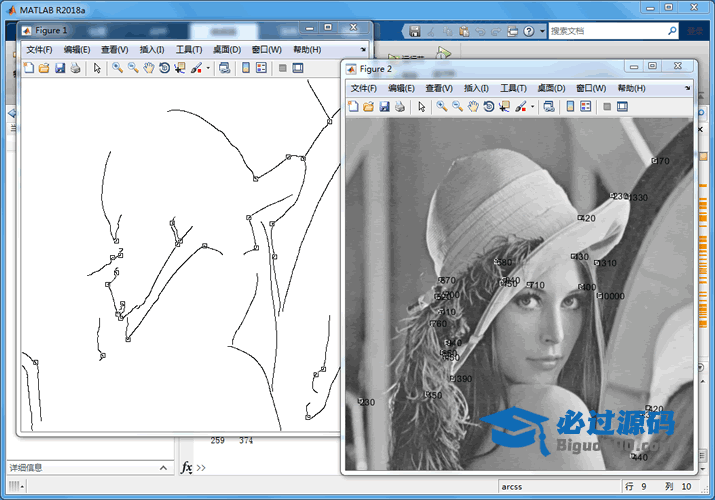Screen dimensions: 715x500
Task: Insert Legend via Figure 2 toolbar icon
Action: point(585,107)
